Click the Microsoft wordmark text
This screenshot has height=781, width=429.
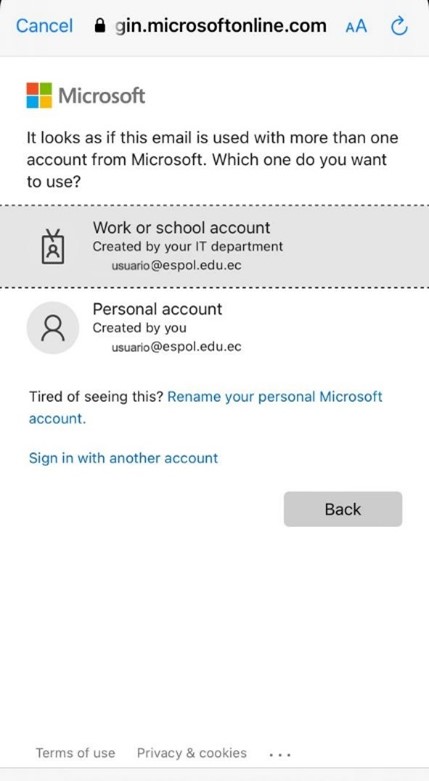[x=102, y=95]
